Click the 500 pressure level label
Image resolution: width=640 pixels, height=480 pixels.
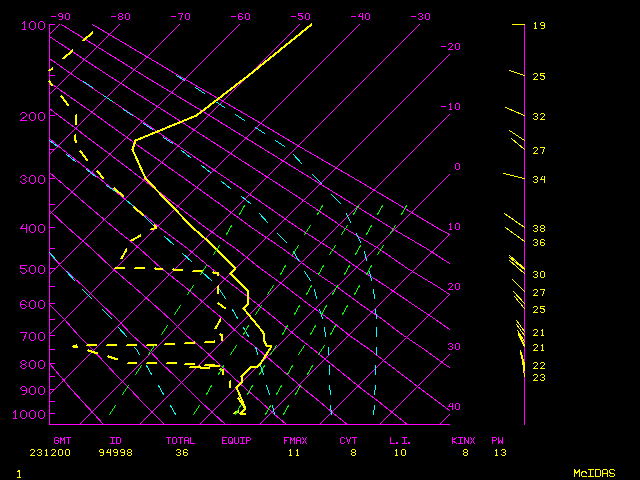click(x=32, y=269)
